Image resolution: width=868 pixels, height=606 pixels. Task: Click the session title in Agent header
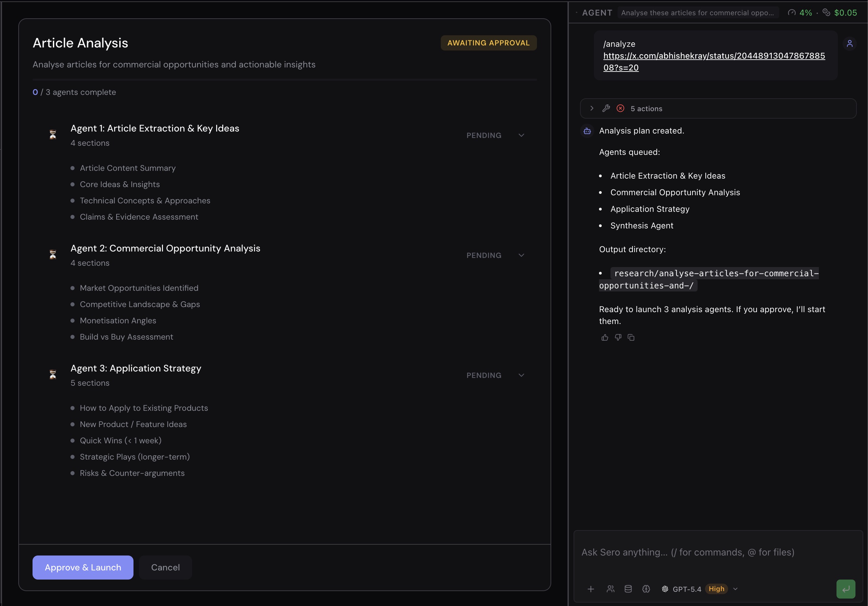pos(698,13)
